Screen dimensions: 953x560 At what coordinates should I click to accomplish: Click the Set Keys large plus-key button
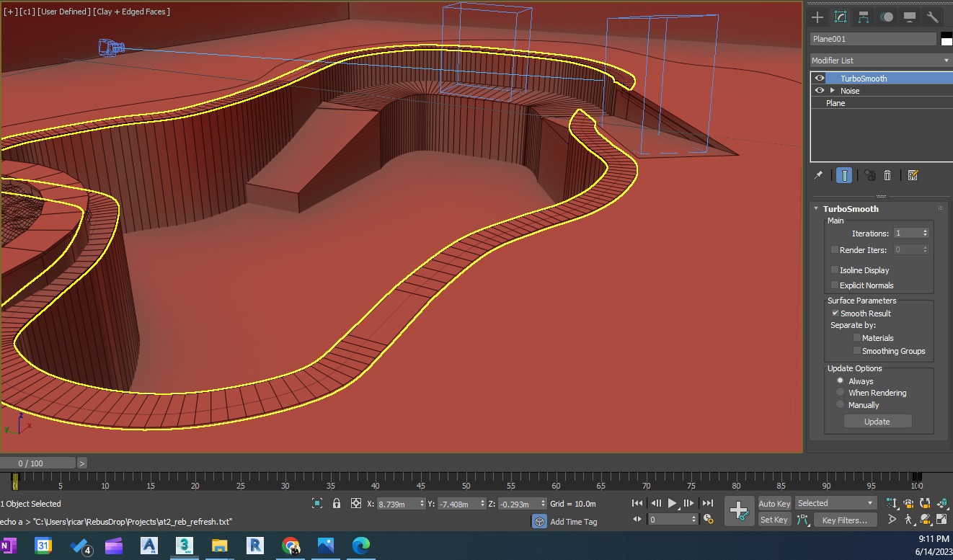[x=739, y=511]
